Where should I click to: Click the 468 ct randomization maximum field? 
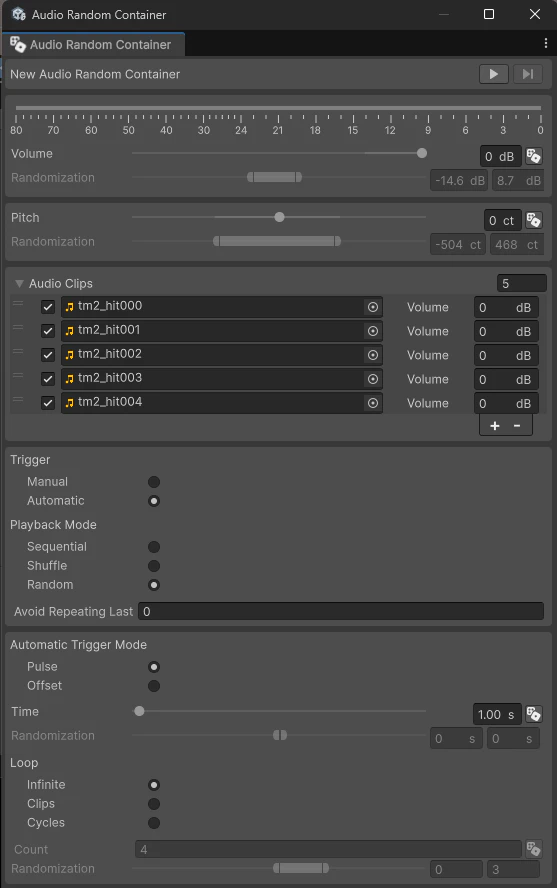tap(515, 245)
